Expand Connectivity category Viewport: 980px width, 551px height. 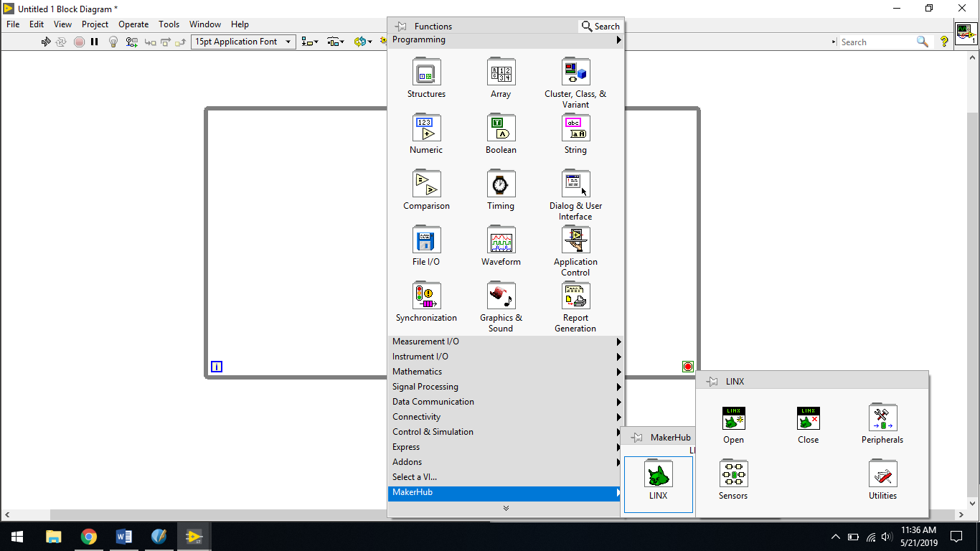click(x=506, y=417)
